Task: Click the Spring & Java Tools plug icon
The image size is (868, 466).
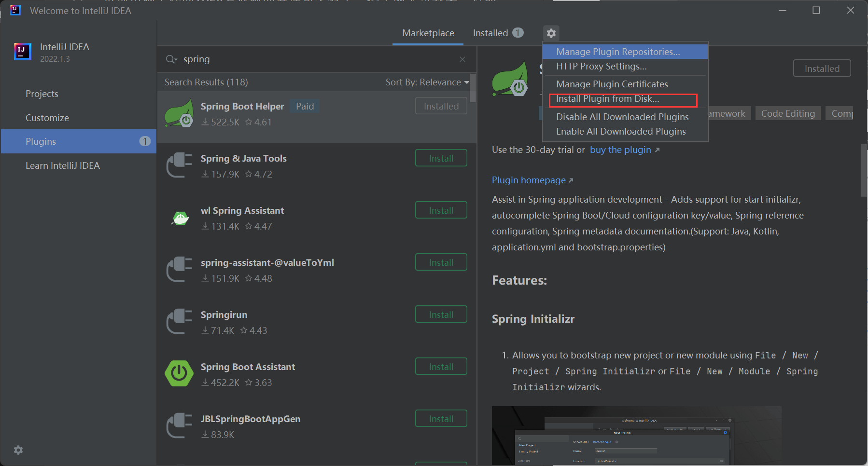Action: pos(179,165)
